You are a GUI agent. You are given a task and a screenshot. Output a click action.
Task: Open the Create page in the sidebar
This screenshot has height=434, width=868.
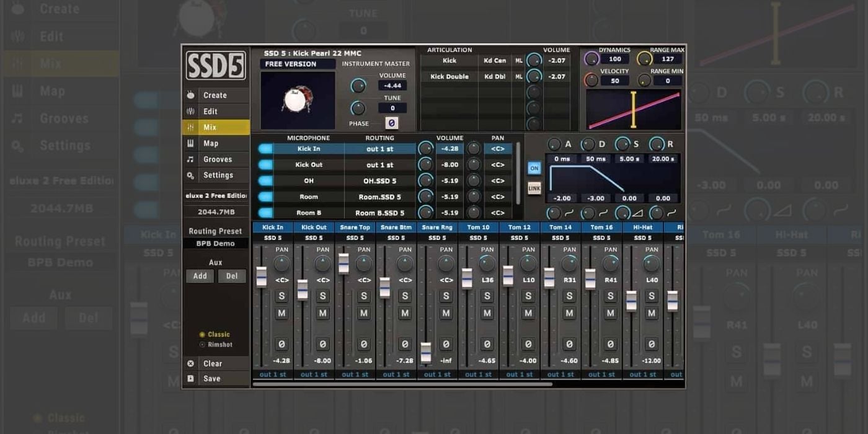(216, 95)
